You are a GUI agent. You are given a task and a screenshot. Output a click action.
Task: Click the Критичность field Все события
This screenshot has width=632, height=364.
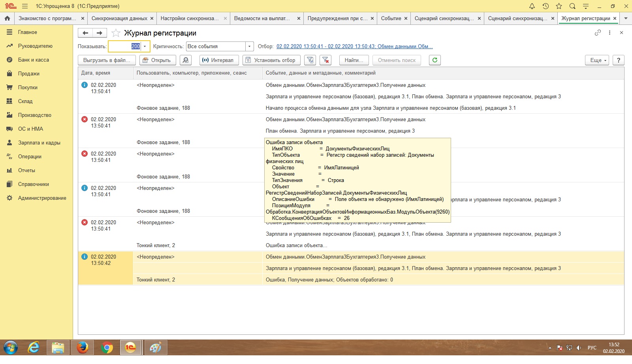[216, 46]
